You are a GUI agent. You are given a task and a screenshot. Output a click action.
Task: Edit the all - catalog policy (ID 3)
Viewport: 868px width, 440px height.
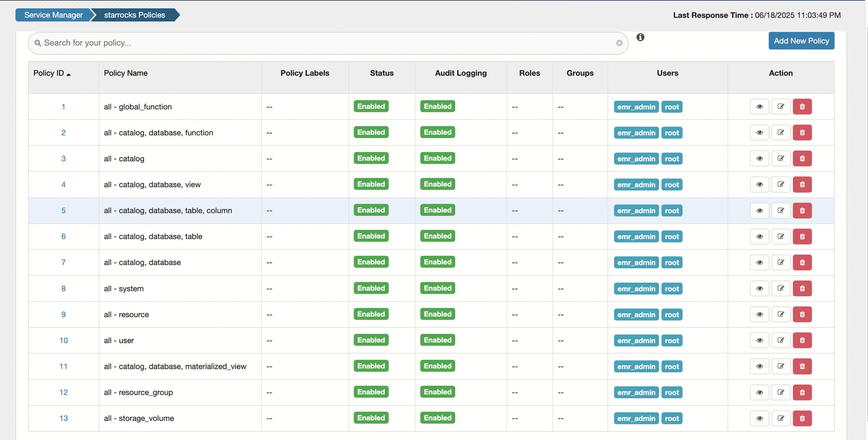(781, 159)
